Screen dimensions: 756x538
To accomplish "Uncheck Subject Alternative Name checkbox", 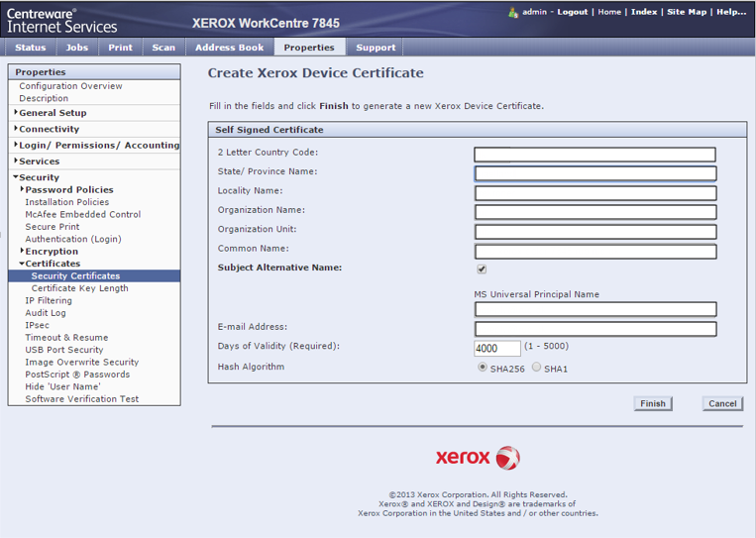I will [482, 269].
